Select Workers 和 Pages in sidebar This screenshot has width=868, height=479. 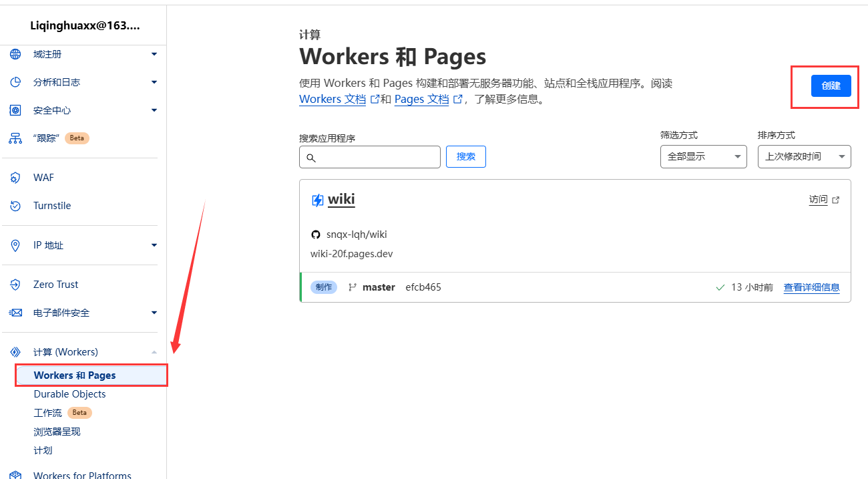click(75, 375)
